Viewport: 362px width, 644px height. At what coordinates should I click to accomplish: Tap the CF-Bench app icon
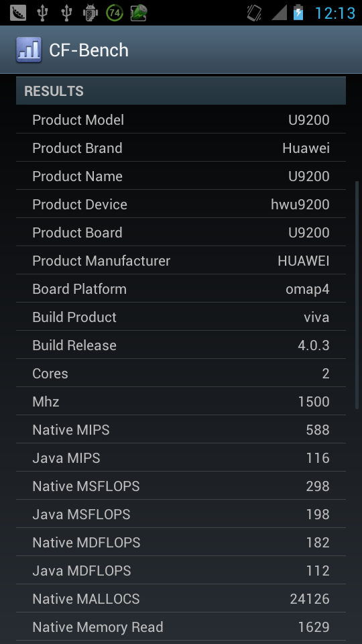[x=29, y=50]
